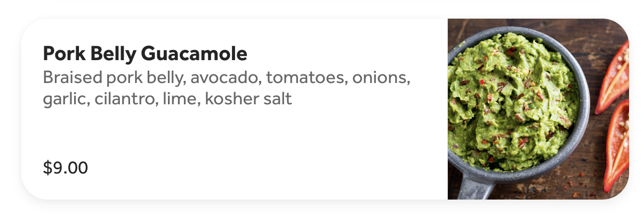Screen dimensions: 644x215
Task: Click the empty white area of the menu card
Action: click(x=267, y=149)
